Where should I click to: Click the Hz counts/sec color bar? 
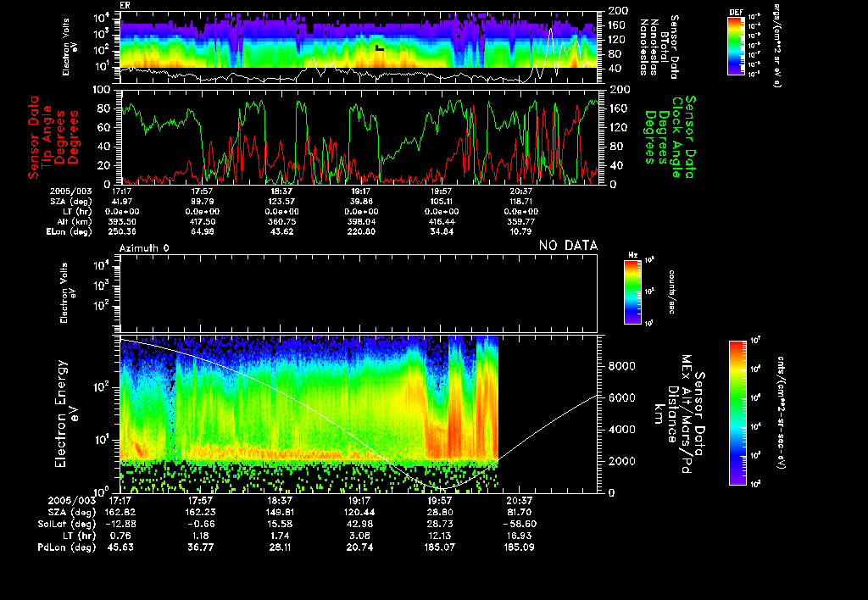click(632, 292)
